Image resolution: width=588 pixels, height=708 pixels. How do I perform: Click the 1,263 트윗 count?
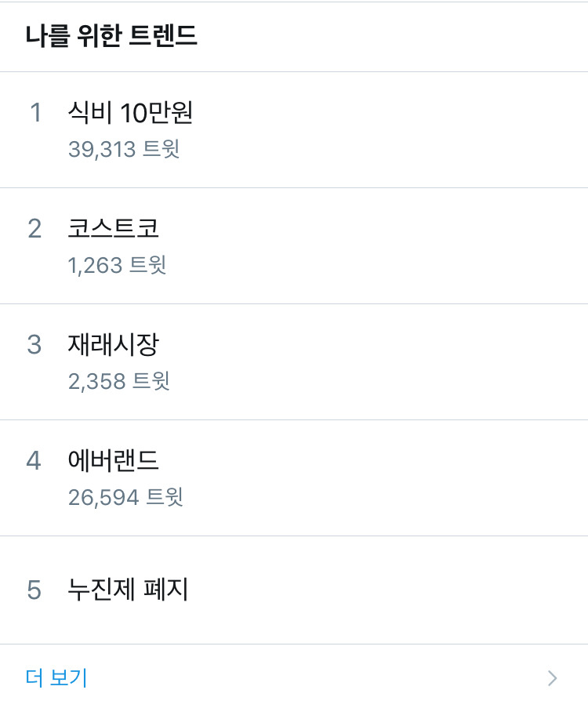tap(117, 265)
